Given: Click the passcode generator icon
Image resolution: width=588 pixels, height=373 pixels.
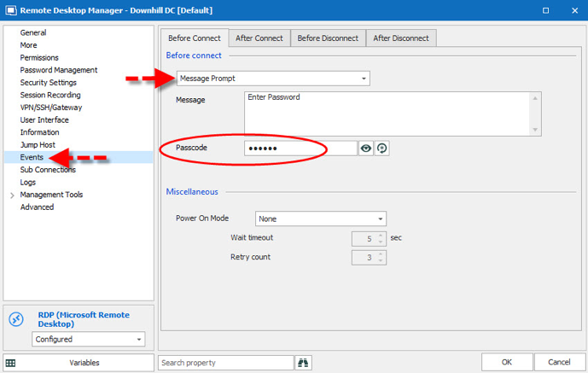Looking at the screenshot, I should point(382,149).
